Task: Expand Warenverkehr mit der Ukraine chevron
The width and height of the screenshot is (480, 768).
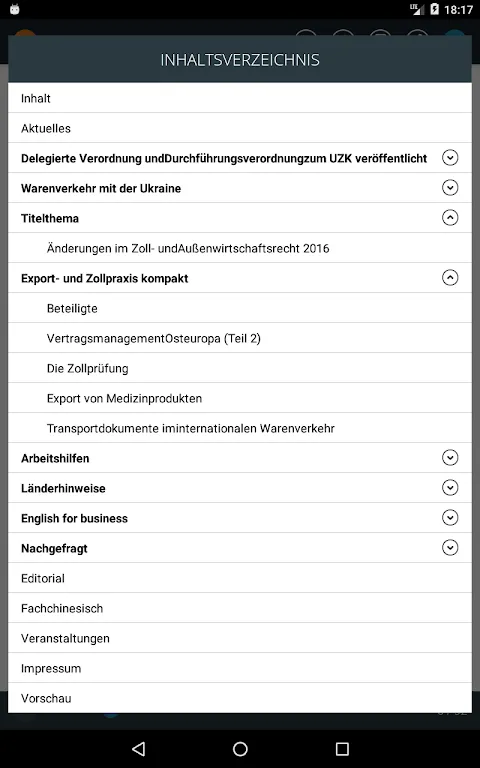Action: (x=450, y=188)
